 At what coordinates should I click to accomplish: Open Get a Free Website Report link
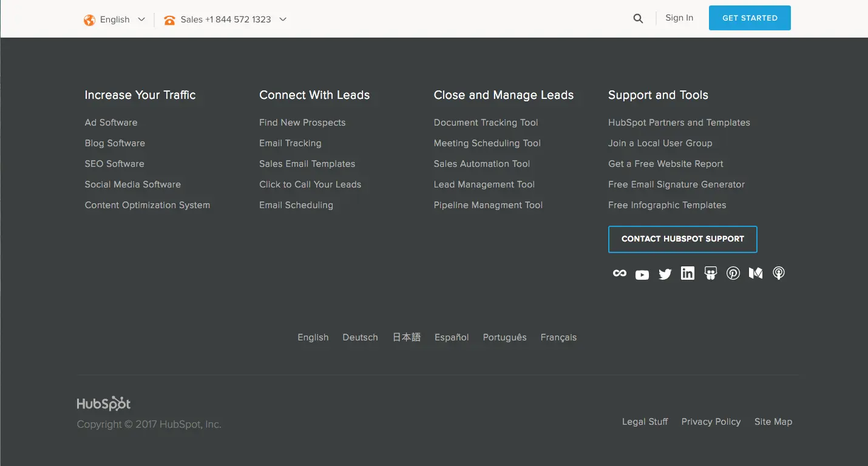(x=666, y=164)
